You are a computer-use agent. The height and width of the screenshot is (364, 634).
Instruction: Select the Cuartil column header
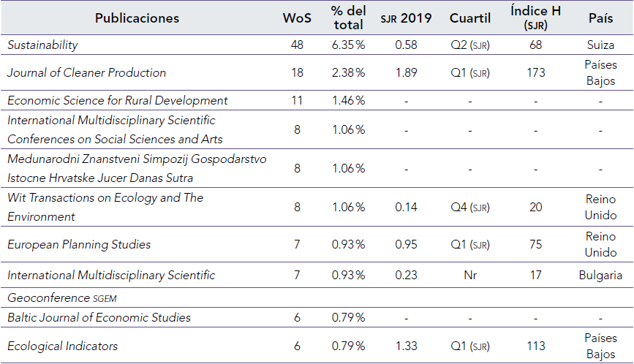coord(469,18)
